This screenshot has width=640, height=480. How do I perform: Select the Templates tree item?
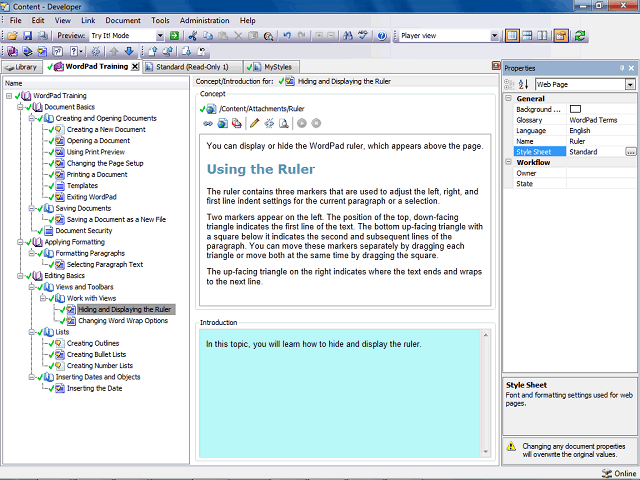coord(82,186)
